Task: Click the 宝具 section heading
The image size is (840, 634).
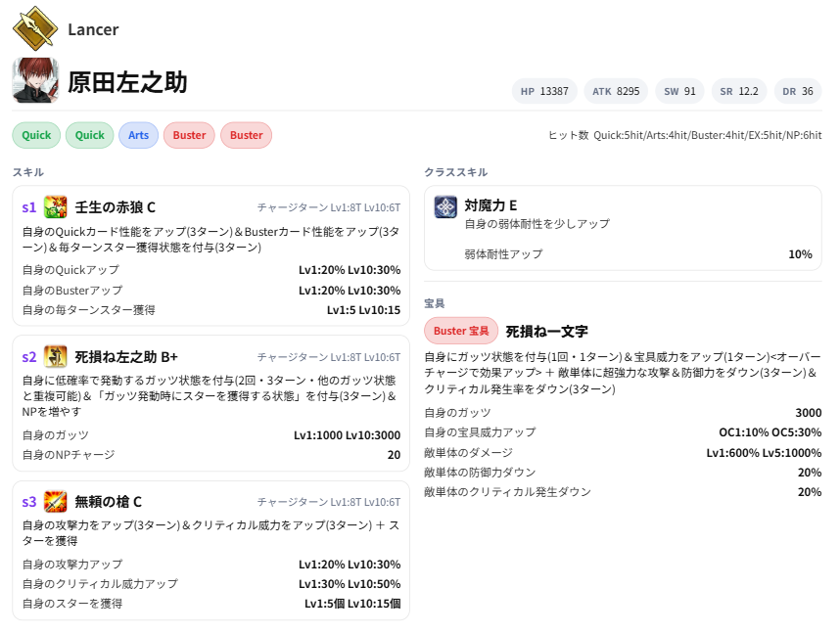Action: pos(435,303)
